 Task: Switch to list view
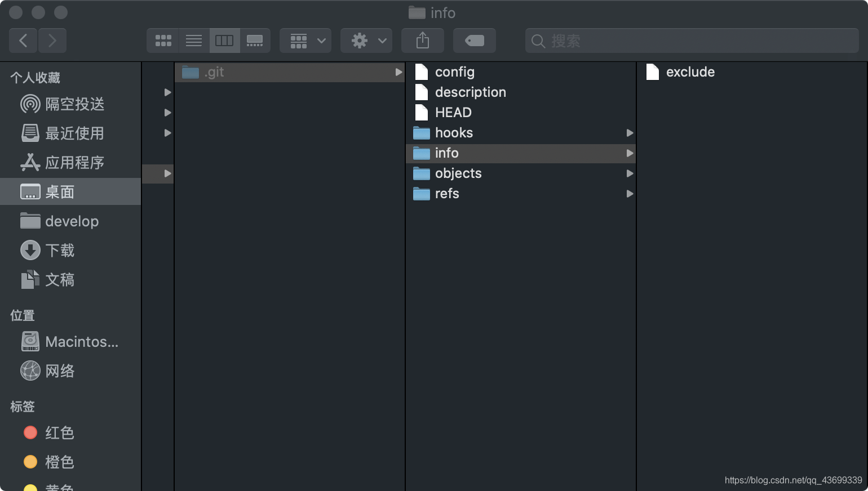pos(194,41)
